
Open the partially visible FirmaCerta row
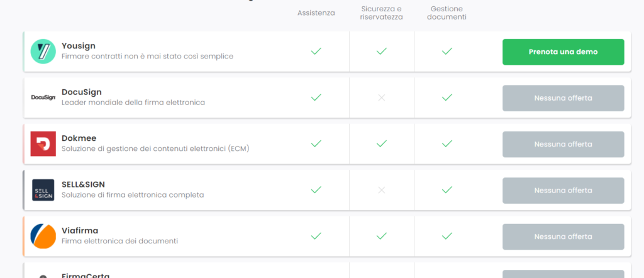click(327, 270)
